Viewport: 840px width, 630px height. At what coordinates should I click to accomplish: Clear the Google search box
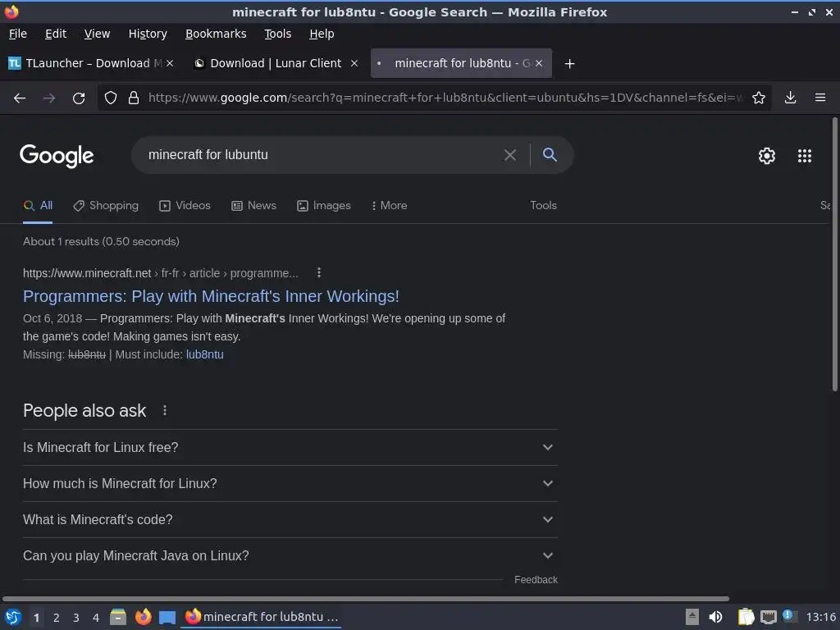pos(510,155)
